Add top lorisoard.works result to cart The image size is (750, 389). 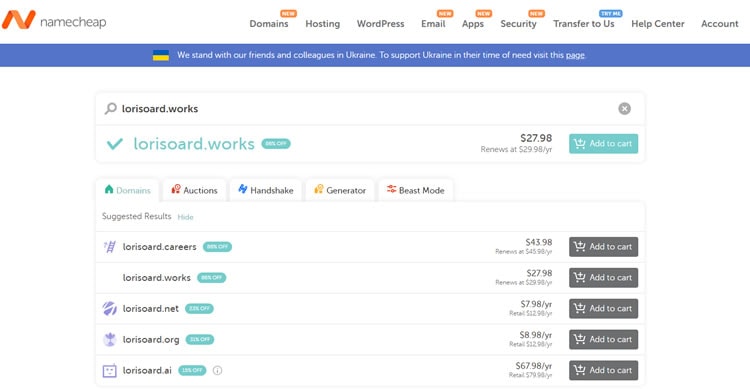(x=603, y=144)
